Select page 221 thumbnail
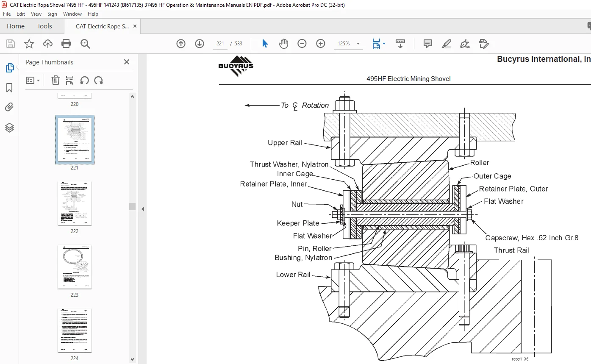Image resolution: width=591 pixels, height=364 pixels. [x=75, y=139]
